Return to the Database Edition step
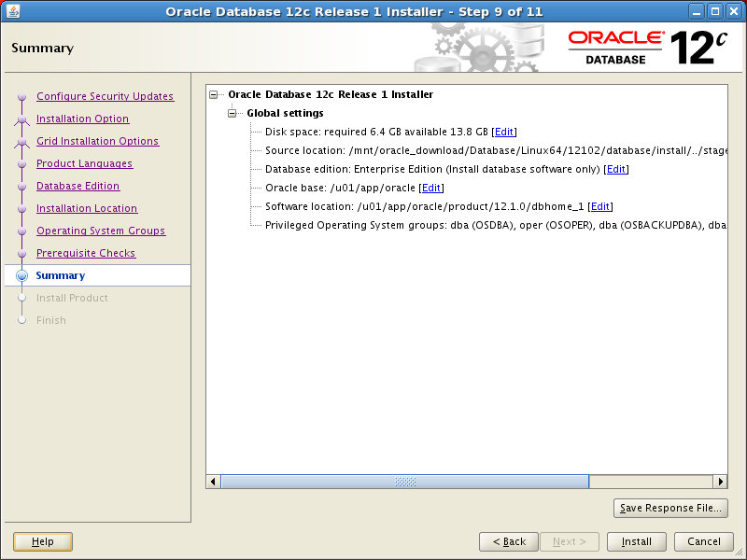 [x=78, y=186]
